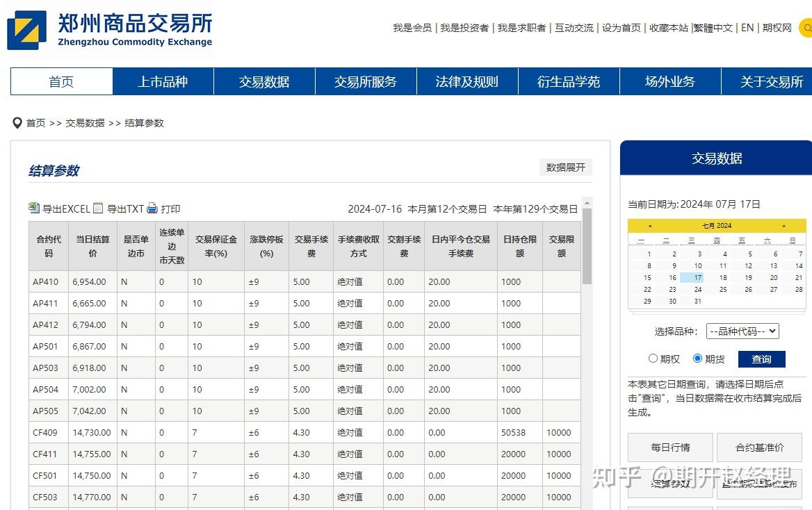The image size is (812, 510).
Task: Click the Zhengzhou Commodity Exchange logo
Action: pos(28,29)
